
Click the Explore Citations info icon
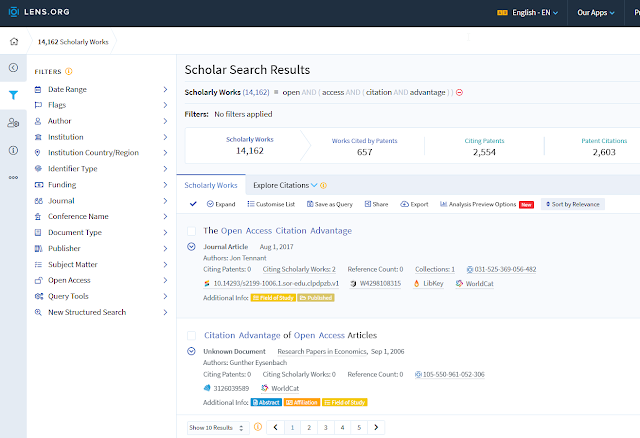323,185
